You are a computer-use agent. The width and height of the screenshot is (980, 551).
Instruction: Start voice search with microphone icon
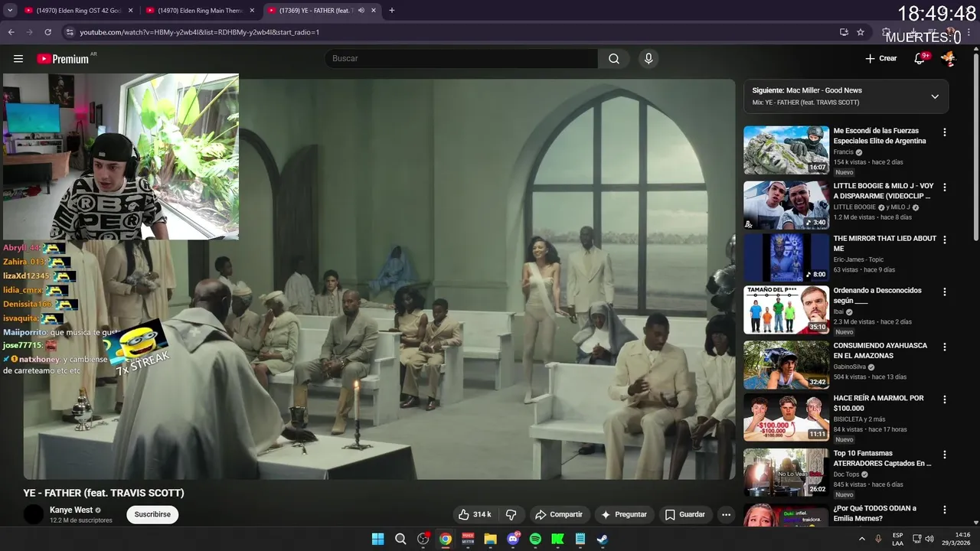click(648, 59)
